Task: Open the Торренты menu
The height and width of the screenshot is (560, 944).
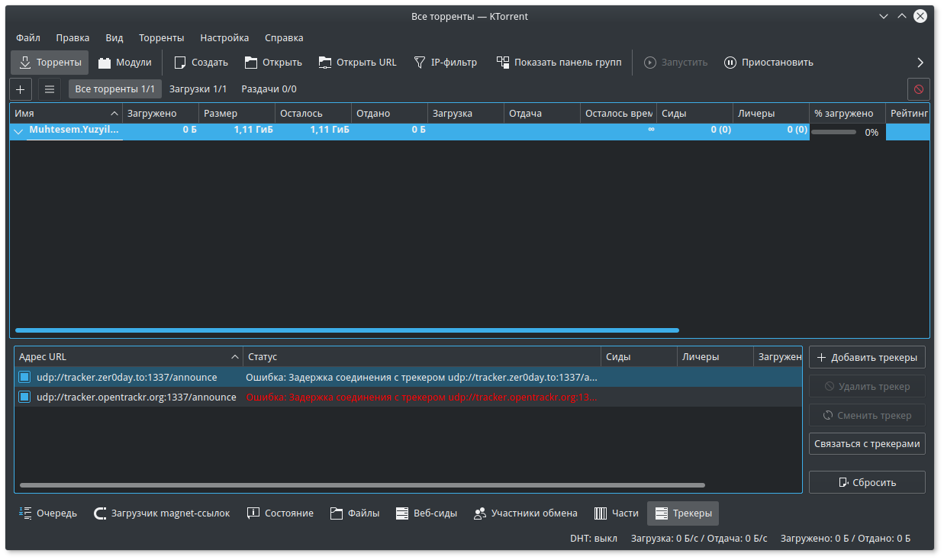Action: coord(161,37)
